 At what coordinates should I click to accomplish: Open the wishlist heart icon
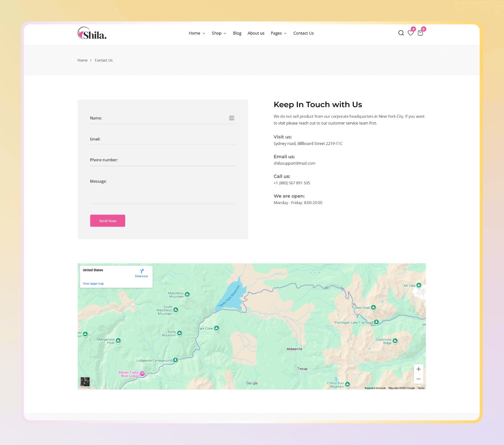click(411, 33)
